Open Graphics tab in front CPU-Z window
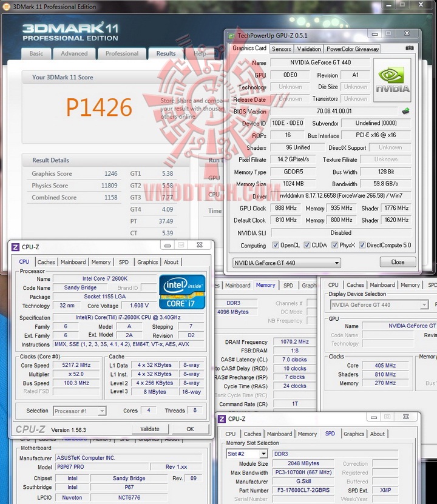 point(147,262)
